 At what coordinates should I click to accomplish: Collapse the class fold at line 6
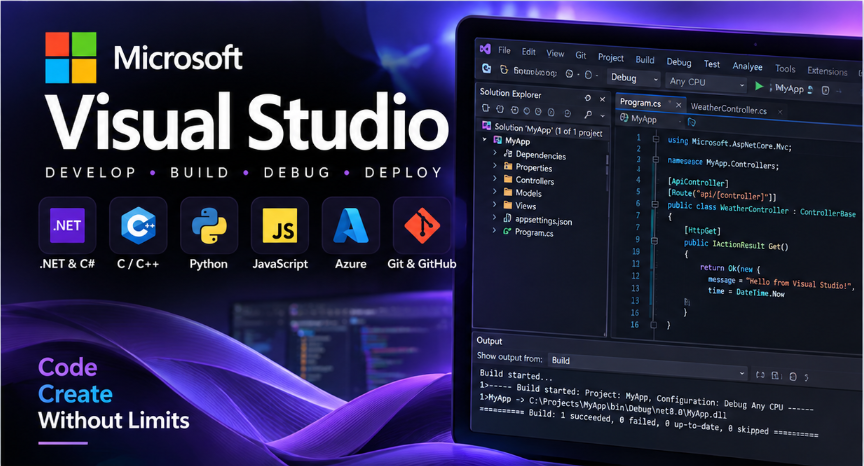[655, 204]
